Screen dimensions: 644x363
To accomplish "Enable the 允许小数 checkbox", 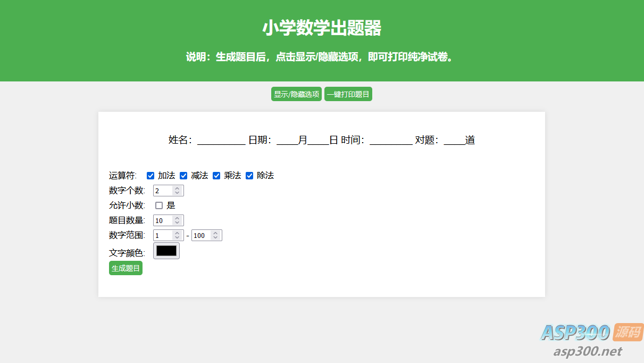I will [159, 205].
